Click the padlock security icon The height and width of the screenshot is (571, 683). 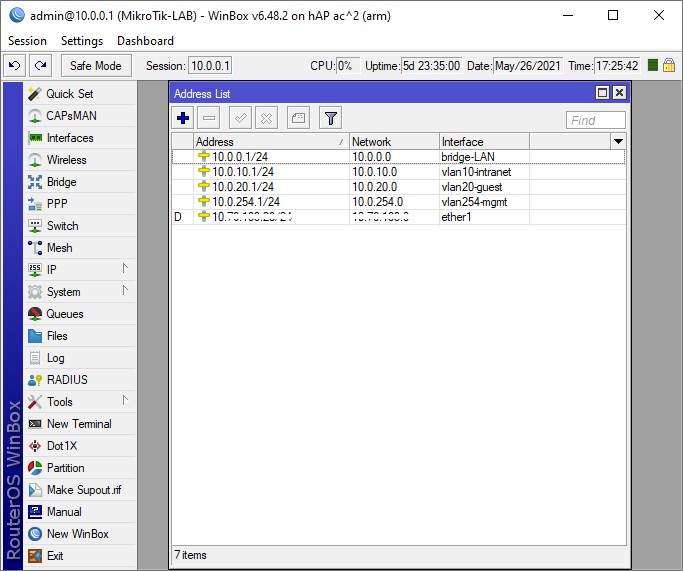[x=669, y=65]
